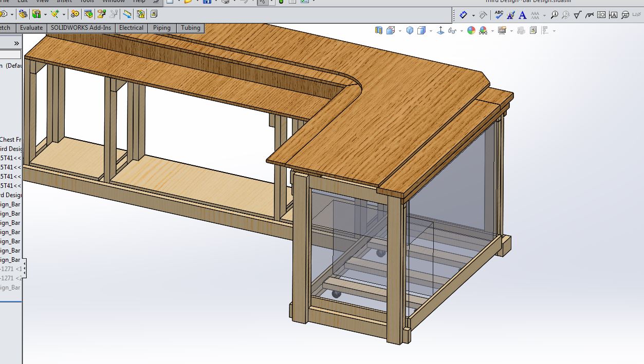Click the View Orientation icon
Screen dimensions: 644x364
click(391, 30)
